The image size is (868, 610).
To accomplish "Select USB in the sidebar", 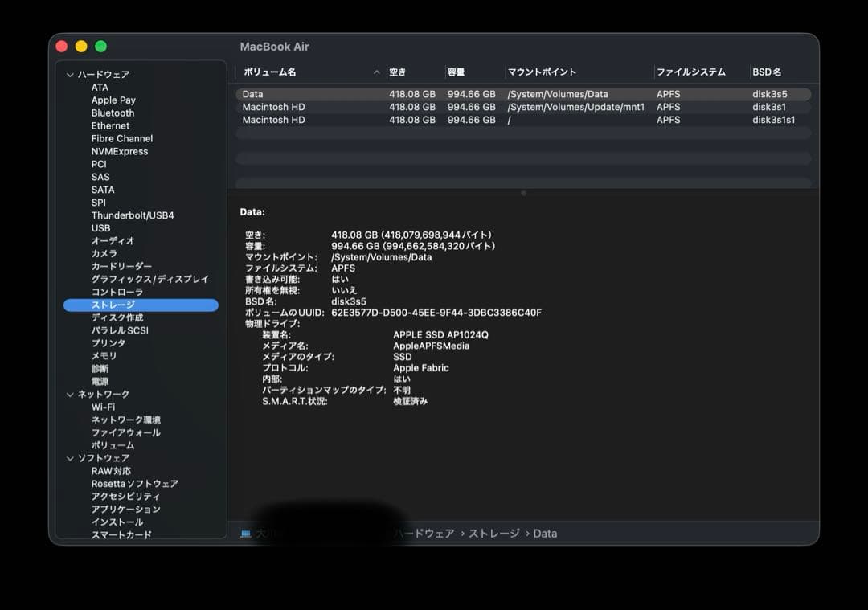I will click(x=100, y=227).
